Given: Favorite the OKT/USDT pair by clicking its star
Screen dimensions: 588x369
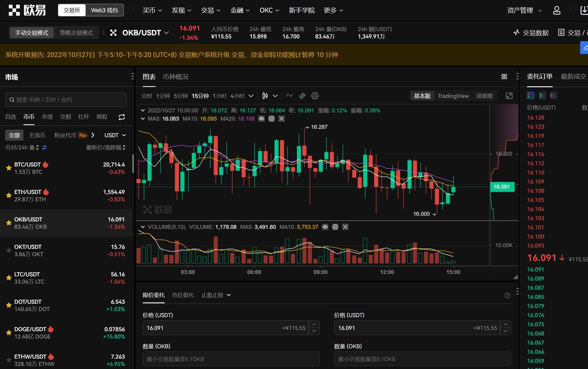Looking at the screenshot, I should click(9, 250).
